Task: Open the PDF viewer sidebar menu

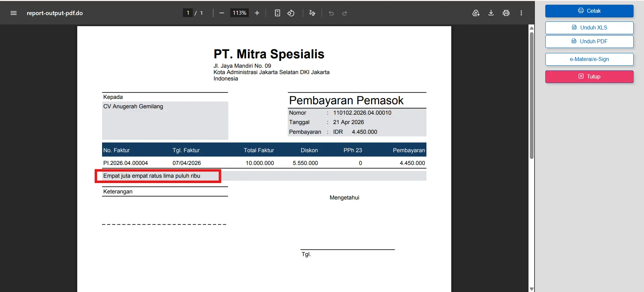Action: pyautogui.click(x=13, y=13)
